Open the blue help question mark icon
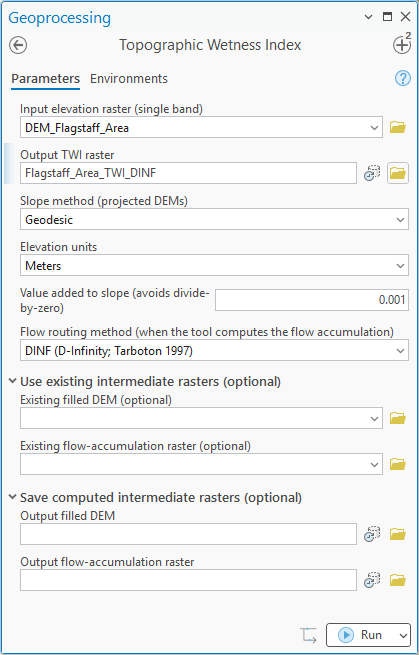The height and width of the screenshot is (655, 419). click(403, 78)
